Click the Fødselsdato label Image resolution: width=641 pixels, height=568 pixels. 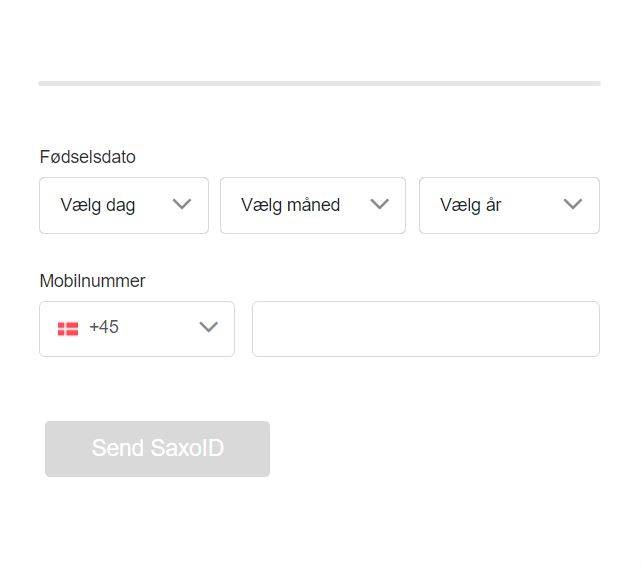87,157
